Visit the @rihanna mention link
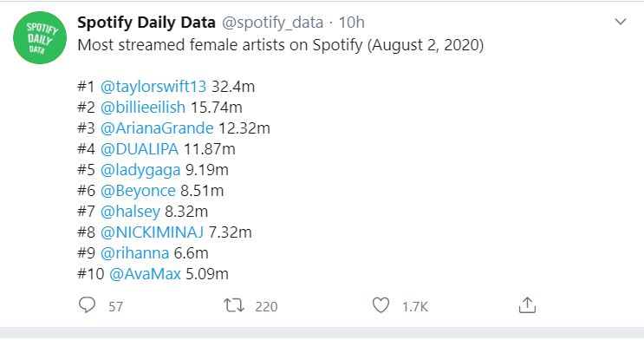The image size is (644, 340). (x=134, y=253)
